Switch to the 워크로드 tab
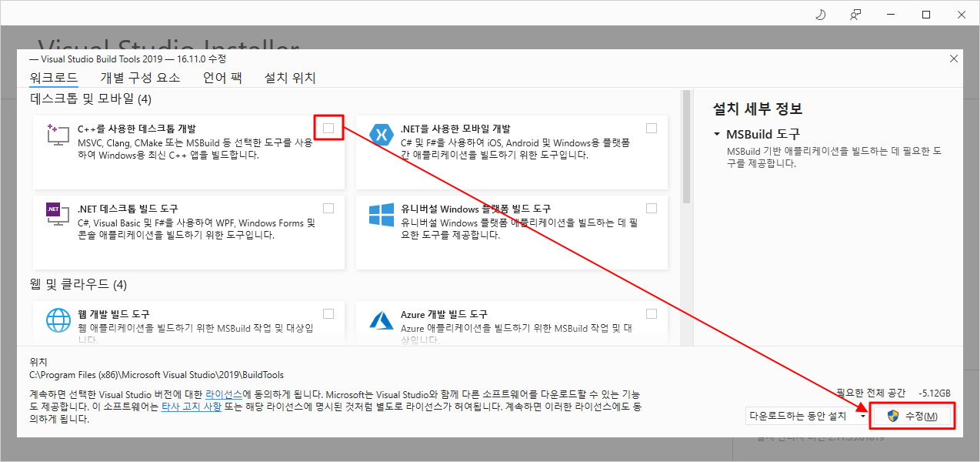This screenshot has height=462, width=980. coord(54,78)
